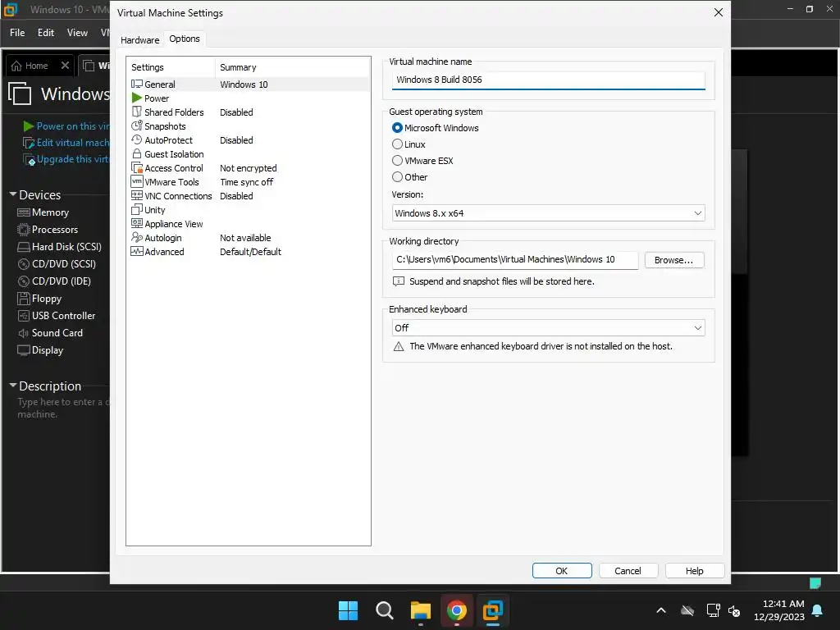Screen dimensions: 840x630
Task: Click USB Controller icon in main window
Action: pyautogui.click(x=23, y=316)
